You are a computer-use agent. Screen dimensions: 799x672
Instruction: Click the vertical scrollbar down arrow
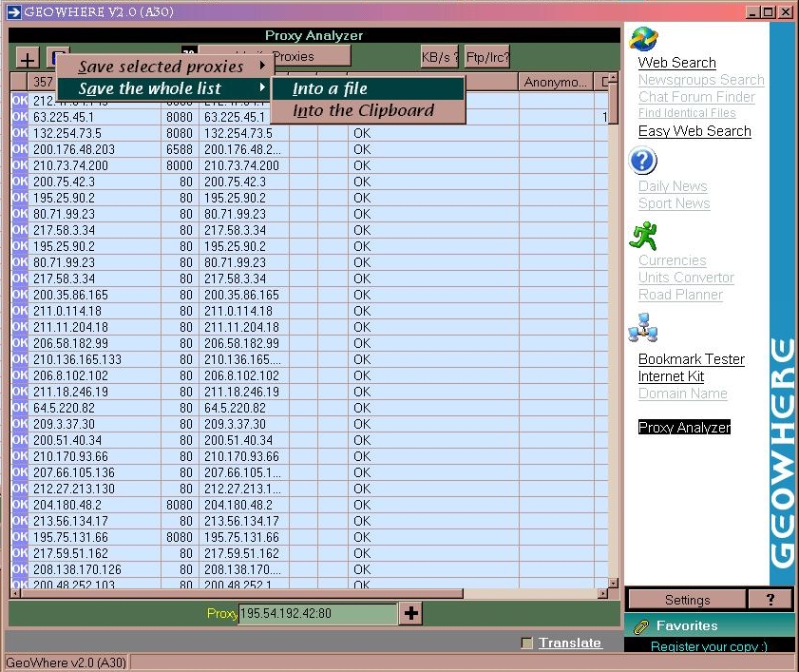tap(613, 583)
